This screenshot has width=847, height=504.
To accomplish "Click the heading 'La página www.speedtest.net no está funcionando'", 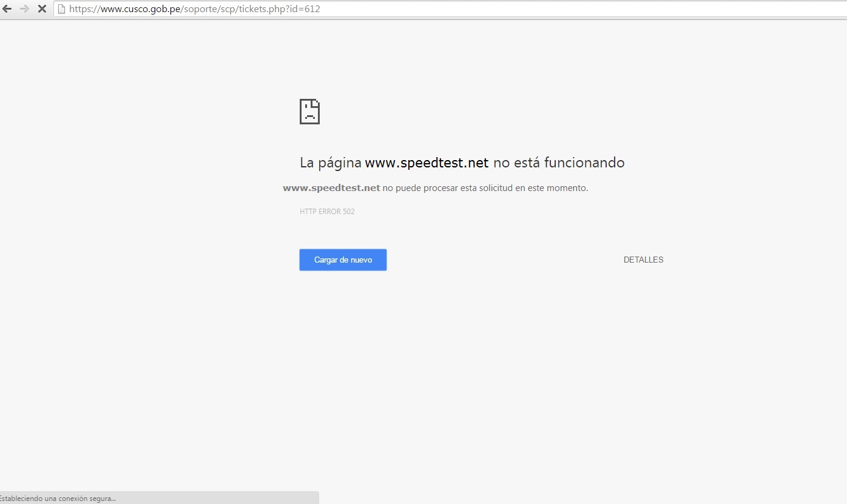I will (x=462, y=163).
